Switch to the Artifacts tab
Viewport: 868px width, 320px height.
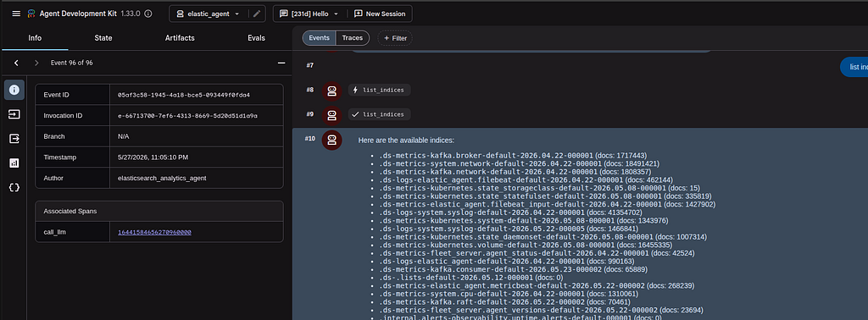(180, 38)
